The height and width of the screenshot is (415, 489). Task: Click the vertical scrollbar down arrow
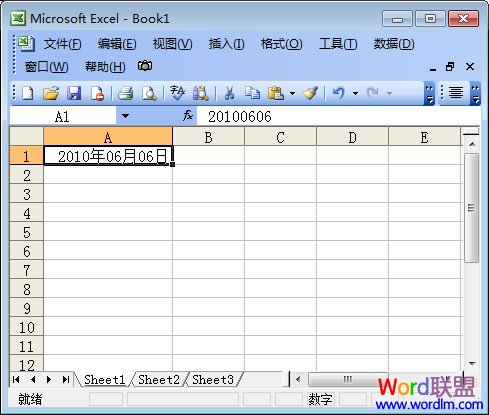click(472, 363)
